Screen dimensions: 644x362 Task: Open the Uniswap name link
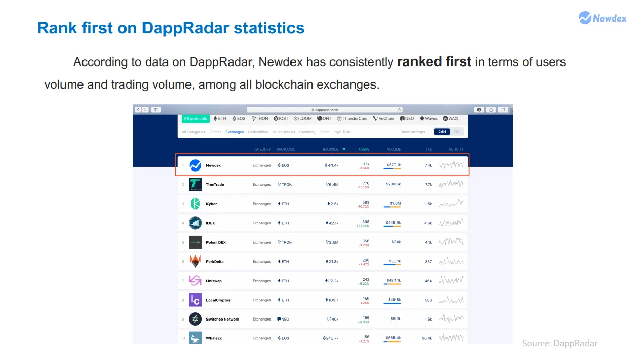click(214, 281)
